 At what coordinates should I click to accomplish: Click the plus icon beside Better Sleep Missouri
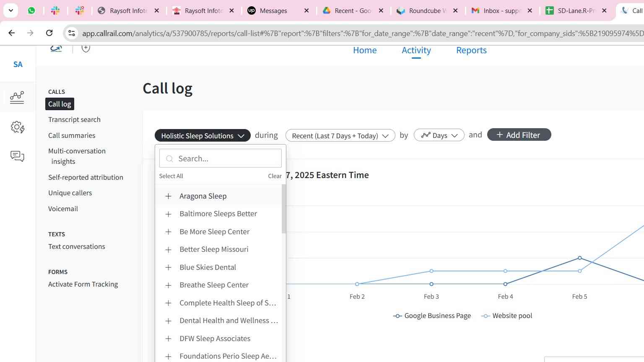click(x=168, y=250)
